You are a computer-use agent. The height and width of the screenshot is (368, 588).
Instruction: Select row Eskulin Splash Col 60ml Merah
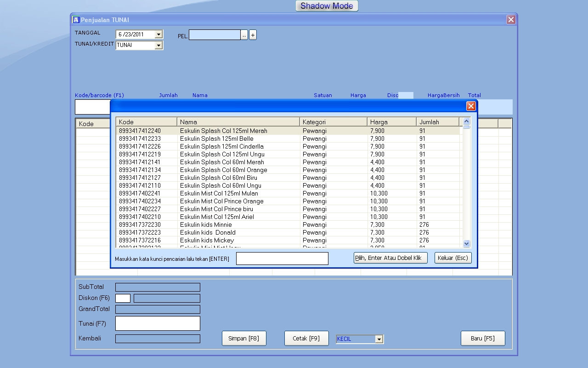[288, 162]
